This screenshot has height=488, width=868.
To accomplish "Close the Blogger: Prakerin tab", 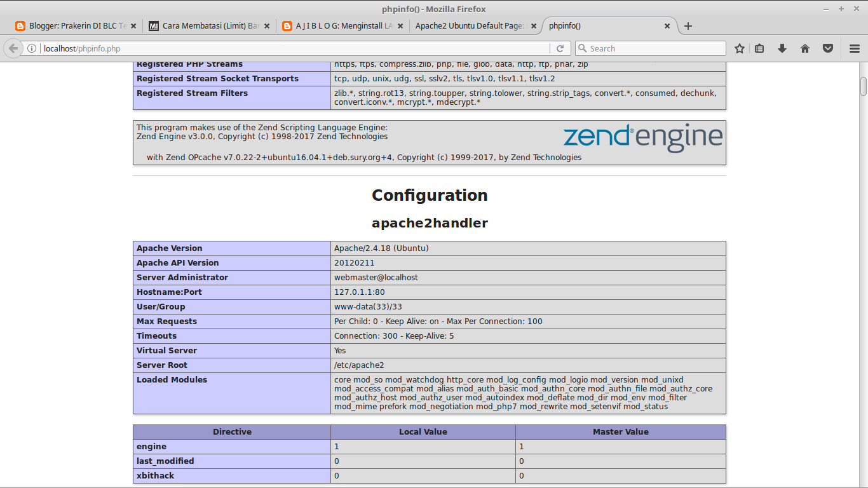I will coord(133,26).
